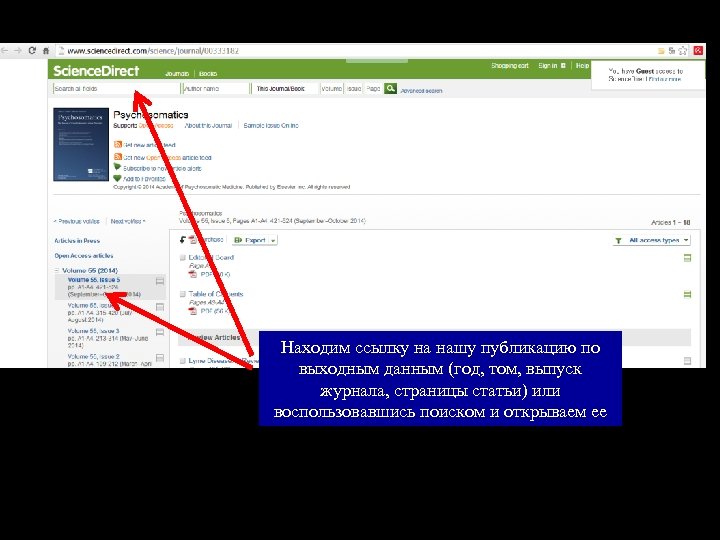The width and height of the screenshot is (720, 540).
Task: Go back with the browser back arrow
Action: click(6, 51)
